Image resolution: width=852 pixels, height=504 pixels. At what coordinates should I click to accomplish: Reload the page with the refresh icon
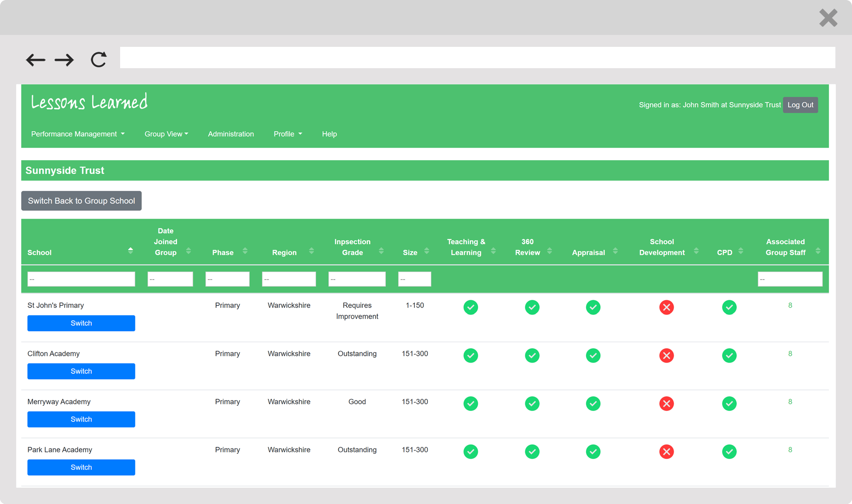pyautogui.click(x=98, y=60)
